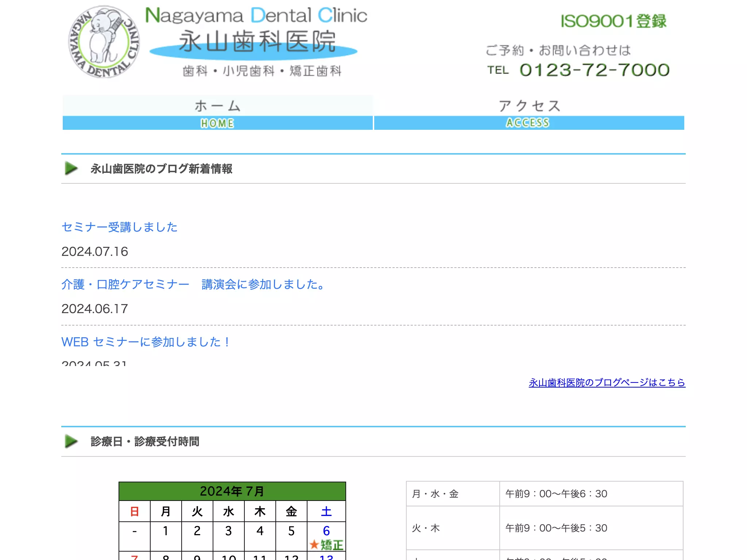Follow link 永山歯科医院のブログページはこちら
Image resolution: width=747 pixels, height=560 pixels.
click(x=607, y=382)
